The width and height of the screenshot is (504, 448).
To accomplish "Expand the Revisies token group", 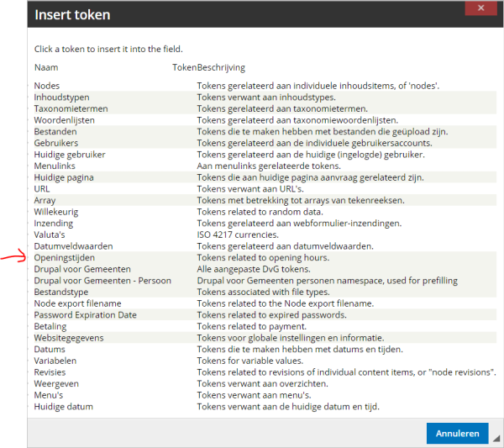I will (51, 372).
